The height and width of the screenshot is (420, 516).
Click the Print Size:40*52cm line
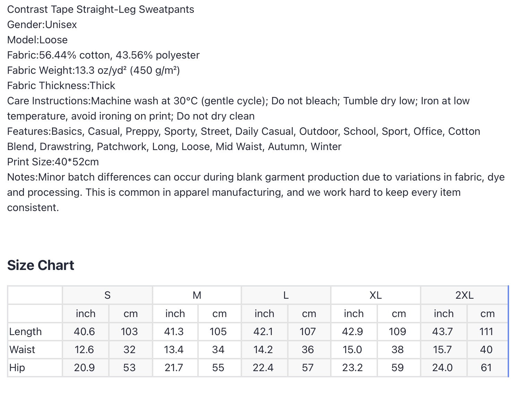pos(53,162)
